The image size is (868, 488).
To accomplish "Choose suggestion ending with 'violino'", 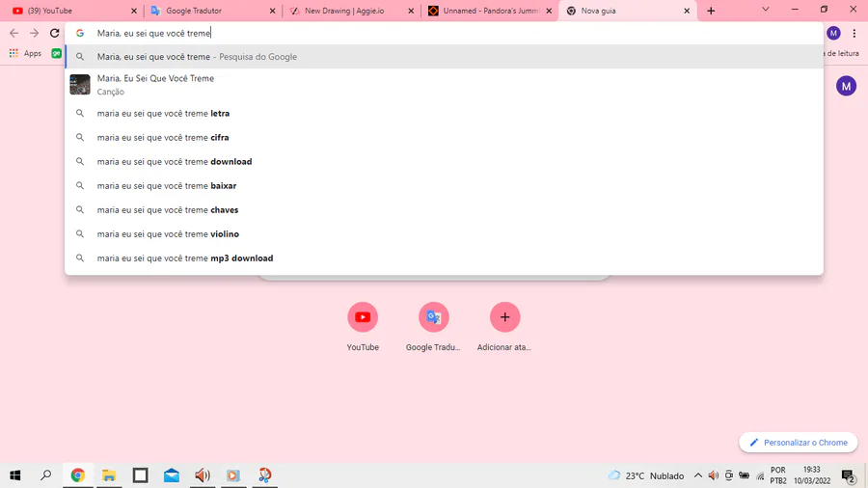I will pyautogui.click(x=444, y=234).
